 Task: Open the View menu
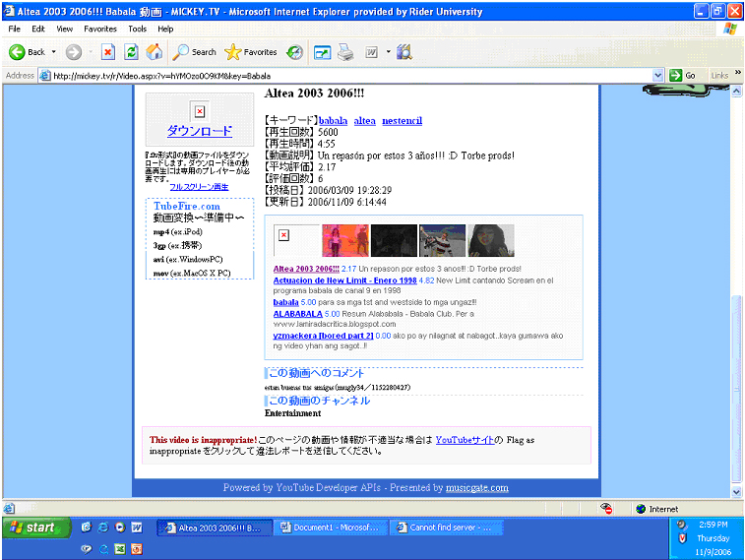click(x=65, y=29)
